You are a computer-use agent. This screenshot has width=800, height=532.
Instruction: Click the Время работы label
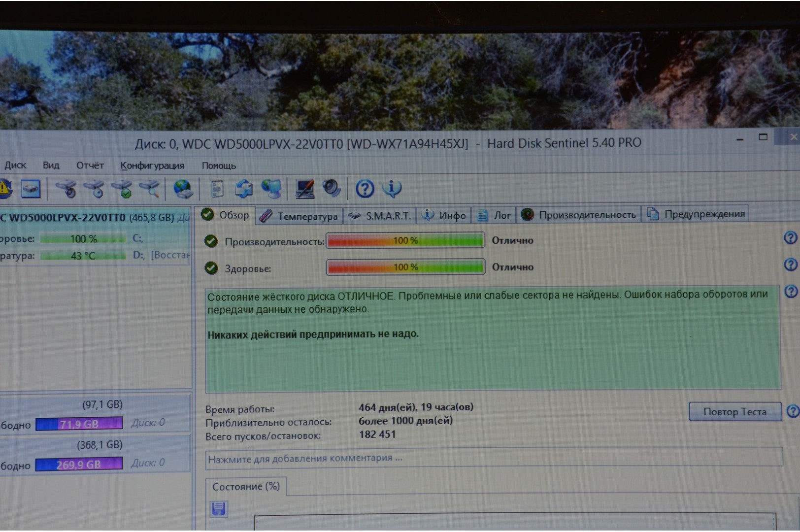pos(240,409)
